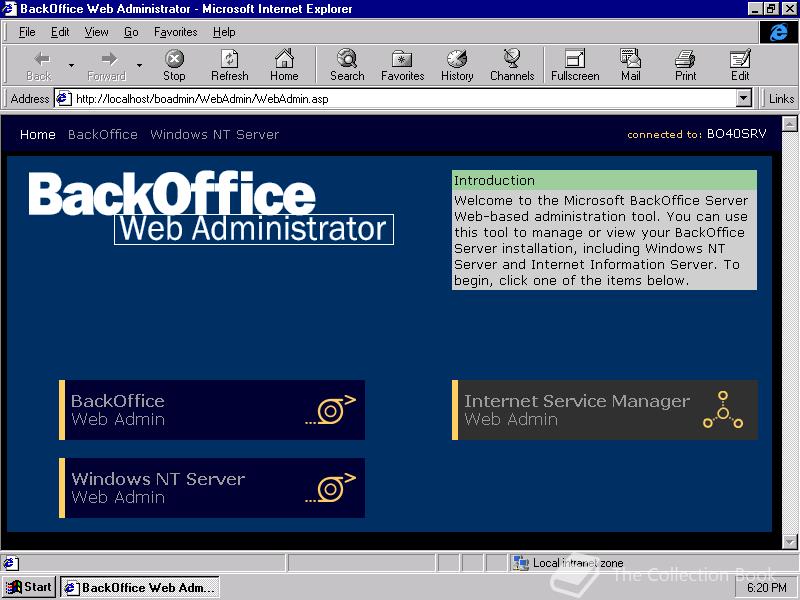
Task: Click the Local intranet zone status icon
Action: (521, 563)
